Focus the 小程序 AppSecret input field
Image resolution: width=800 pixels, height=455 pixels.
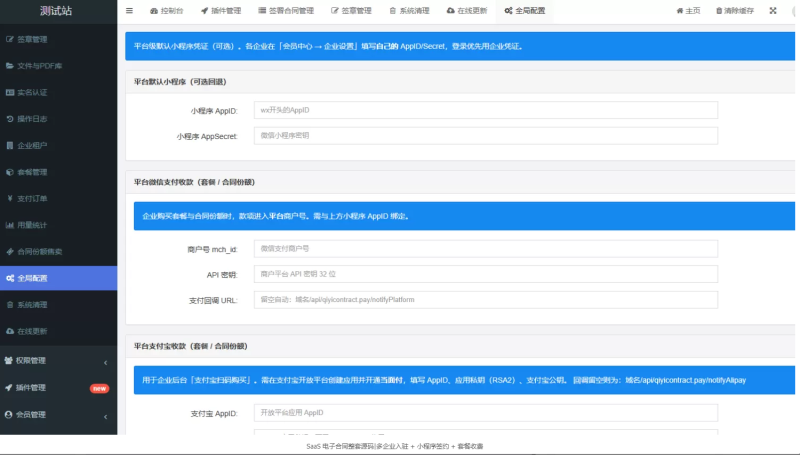pos(486,136)
